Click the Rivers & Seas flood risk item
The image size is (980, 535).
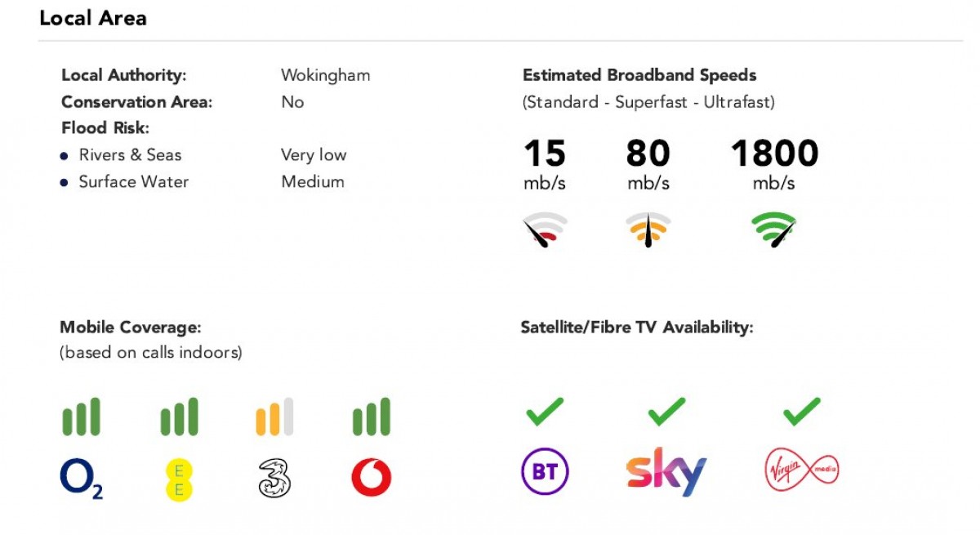click(130, 155)
